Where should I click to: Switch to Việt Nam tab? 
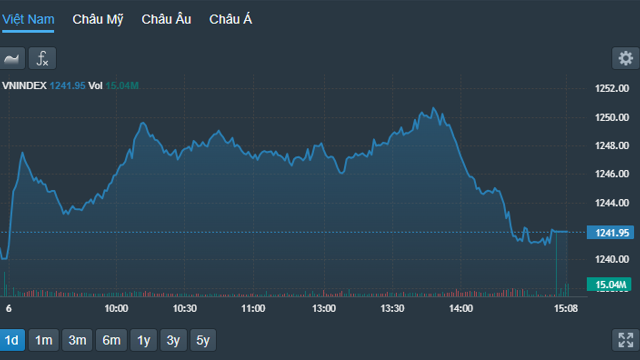click(28, 19)
